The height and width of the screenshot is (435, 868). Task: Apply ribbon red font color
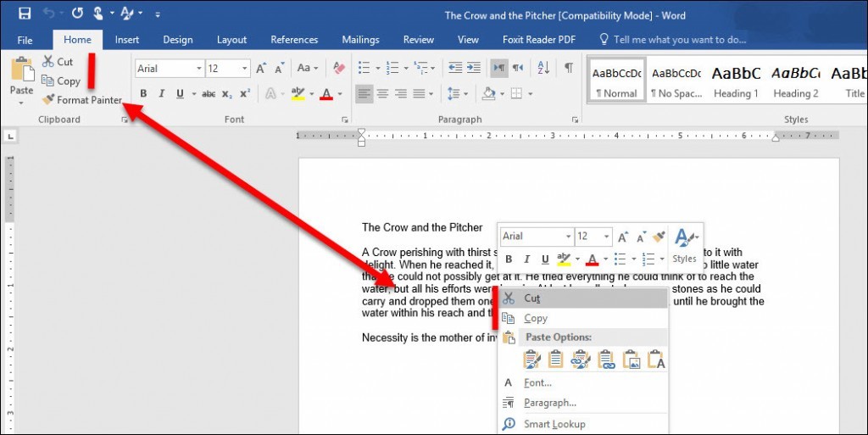point(326,93)
